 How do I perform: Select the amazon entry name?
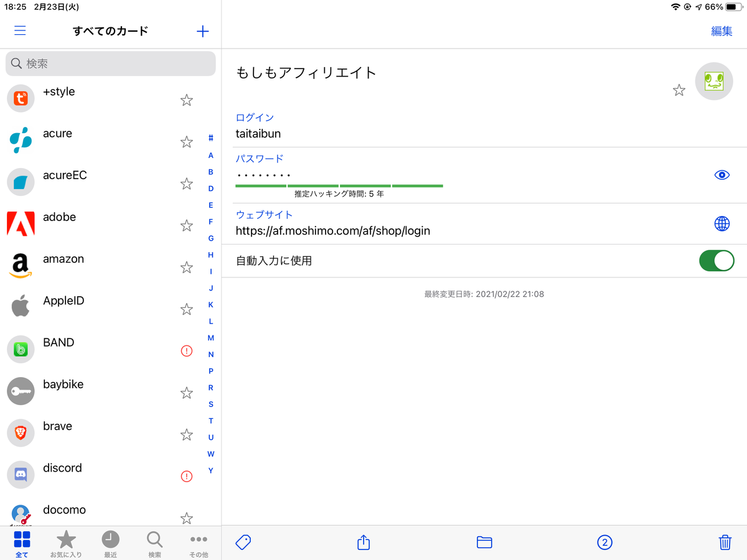point(63,259)
